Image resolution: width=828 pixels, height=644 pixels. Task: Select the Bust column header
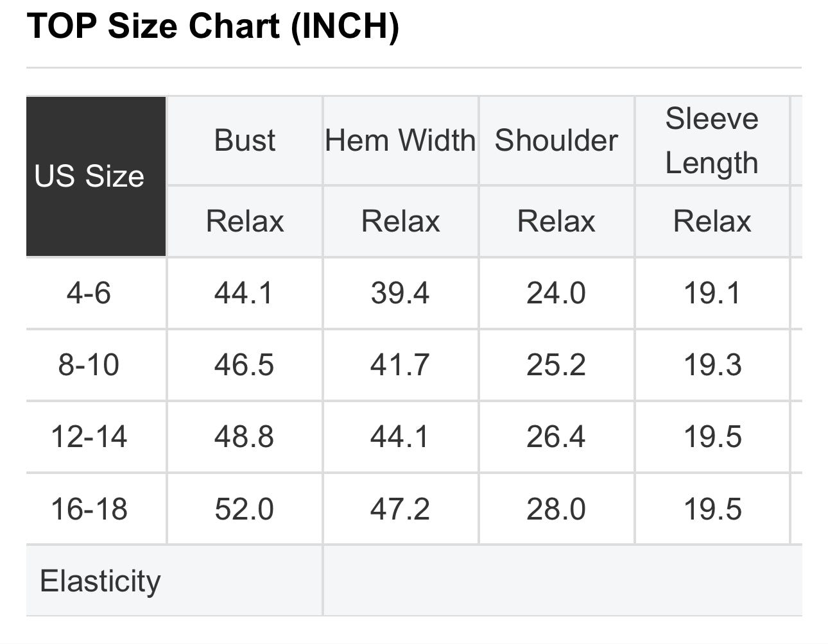[245, 140]
